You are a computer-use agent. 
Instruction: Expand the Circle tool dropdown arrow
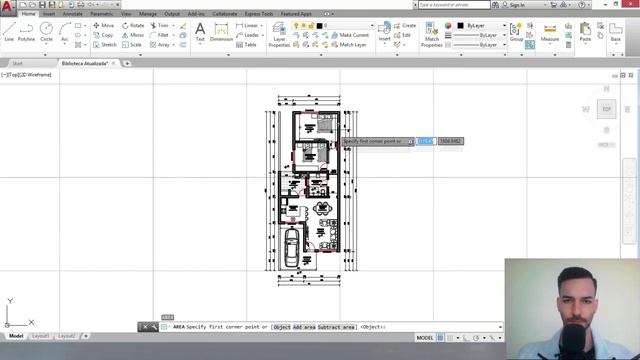pyautogui.click(x=46, y=44)
